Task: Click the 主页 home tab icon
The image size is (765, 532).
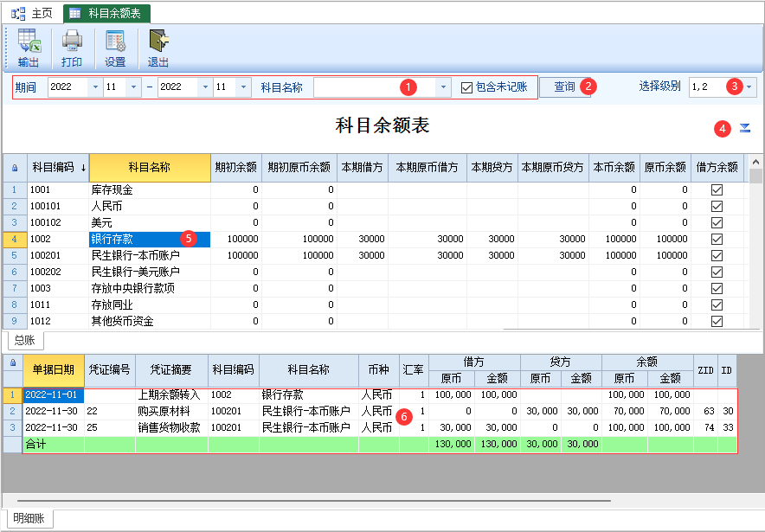Action: point(17,13)
